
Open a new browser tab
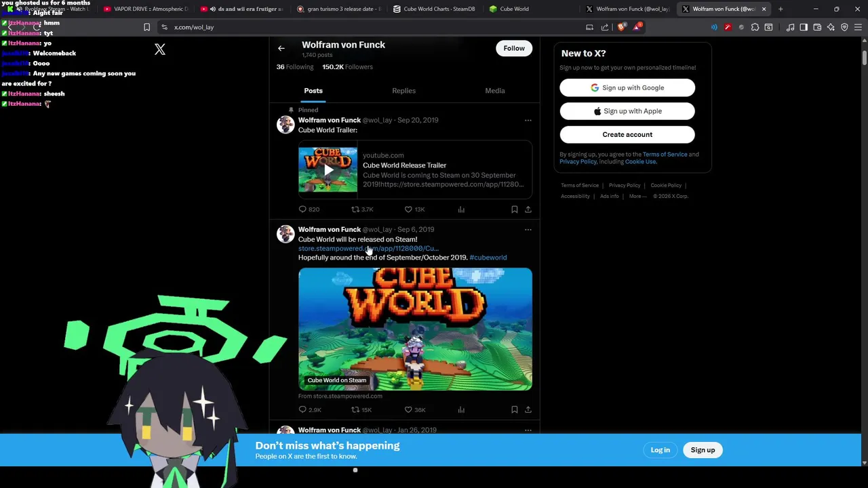click(781, 9)
